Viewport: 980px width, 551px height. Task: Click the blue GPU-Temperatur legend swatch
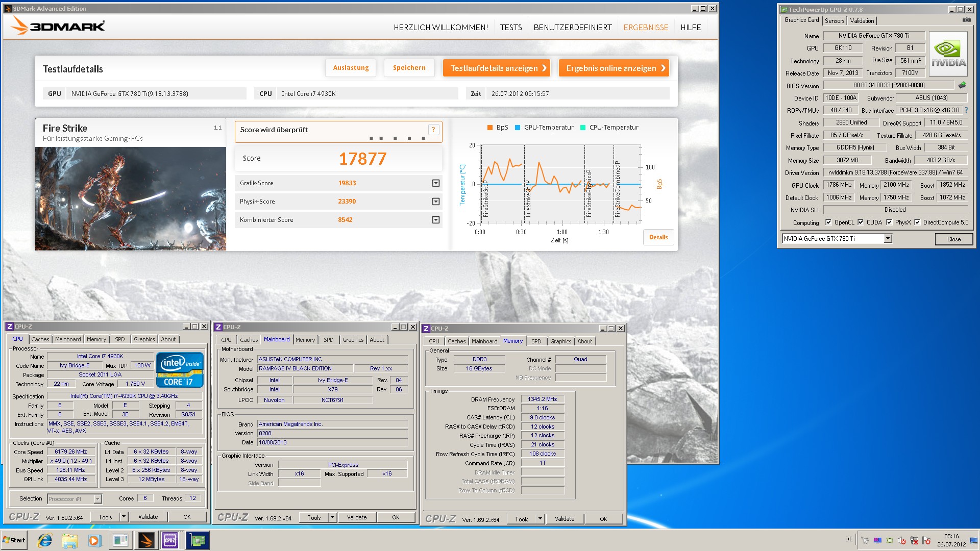[x=517, y=128]
